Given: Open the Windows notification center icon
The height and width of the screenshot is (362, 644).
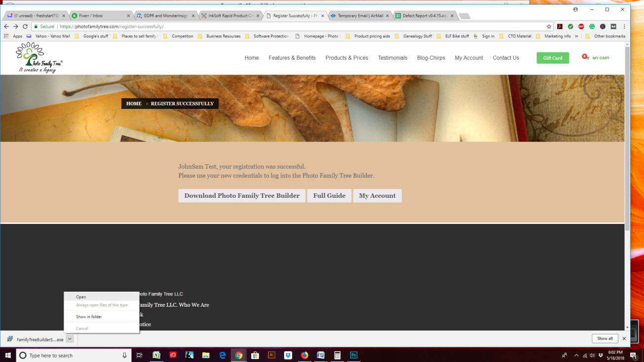Looking at the screenshot, I should coord(634,355).
